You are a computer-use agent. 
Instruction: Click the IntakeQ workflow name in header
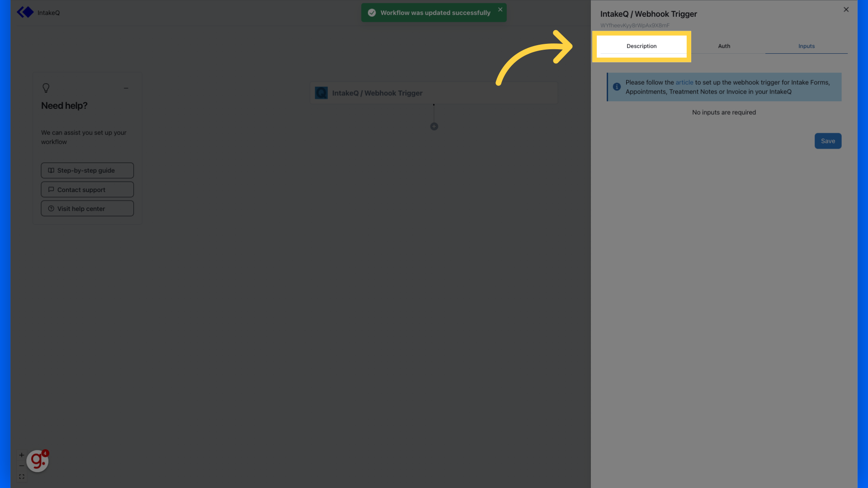(48, 13)
